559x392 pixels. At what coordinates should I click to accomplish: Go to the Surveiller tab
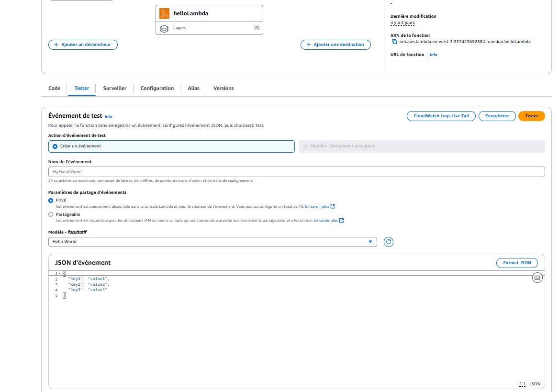pos(115,89)
